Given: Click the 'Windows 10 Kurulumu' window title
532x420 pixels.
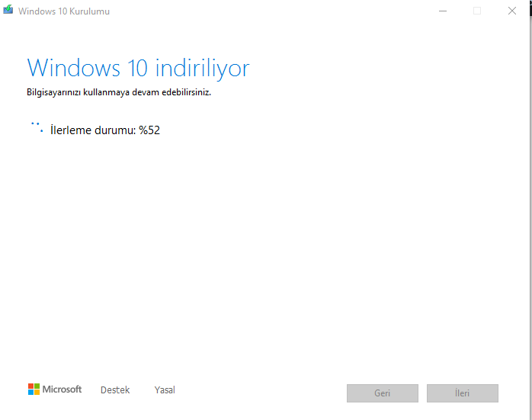Looking at the screenshot, I should tap(64, 11).
